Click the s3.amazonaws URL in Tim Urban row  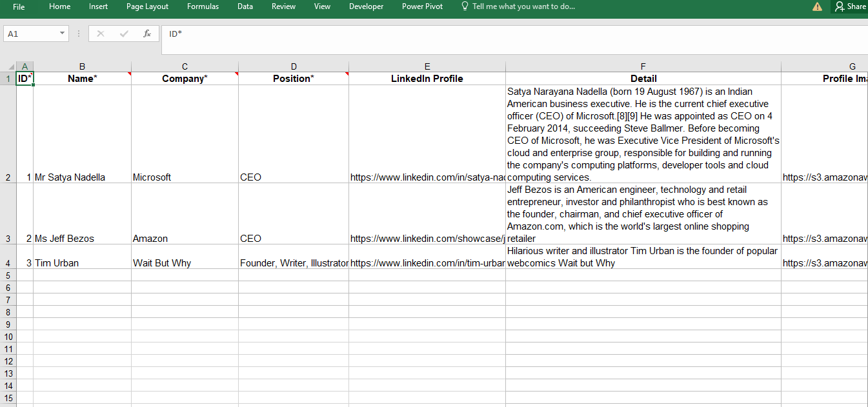[825, 257]
